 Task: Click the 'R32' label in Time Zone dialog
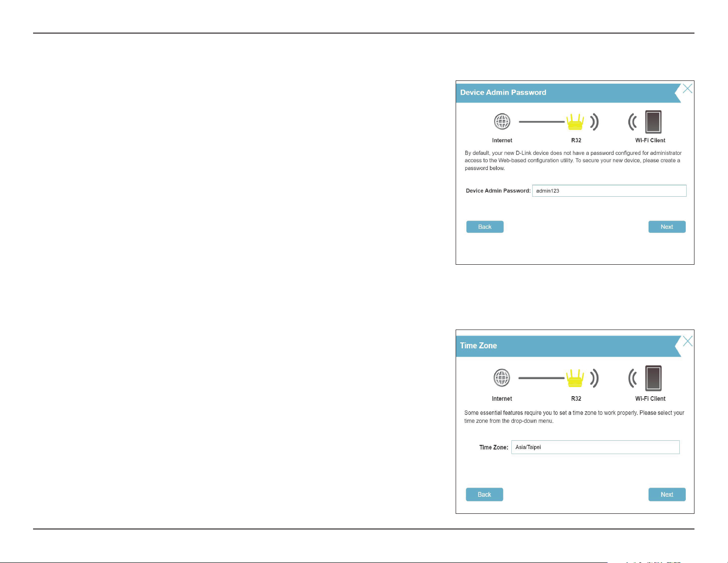[576, 398]
